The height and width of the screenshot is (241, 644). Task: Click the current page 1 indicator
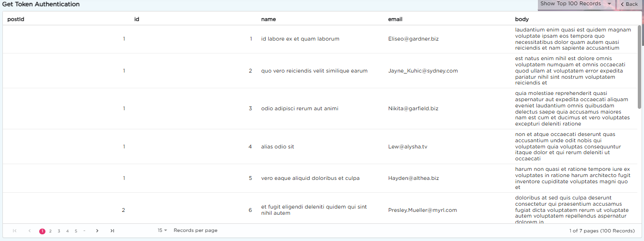point(42,231)
